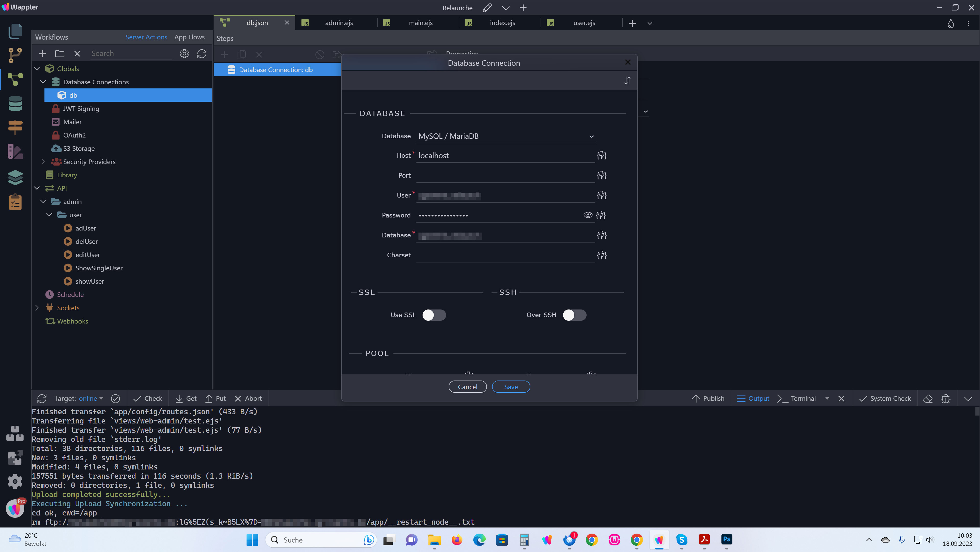Click the Host field data binding icon
This screenshot has height=552, width=980.
[x=601, y=155]
